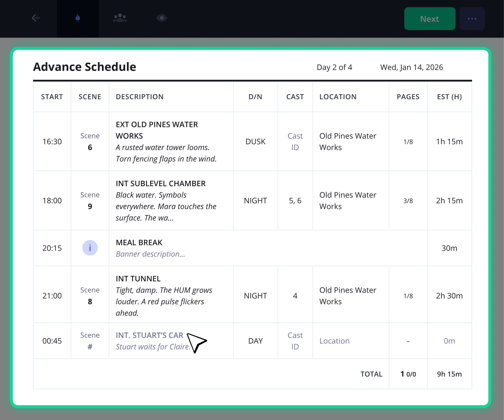Click the Day 2 of 4 label

334,67
